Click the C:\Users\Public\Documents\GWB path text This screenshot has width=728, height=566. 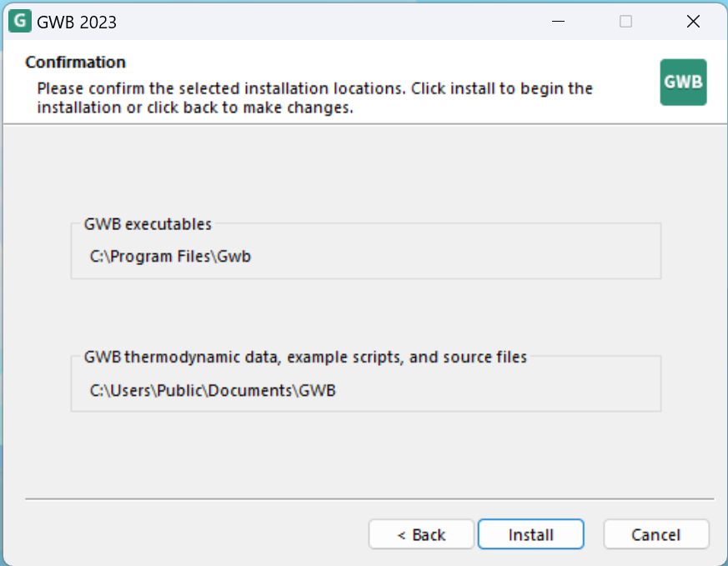coord(213,390)
